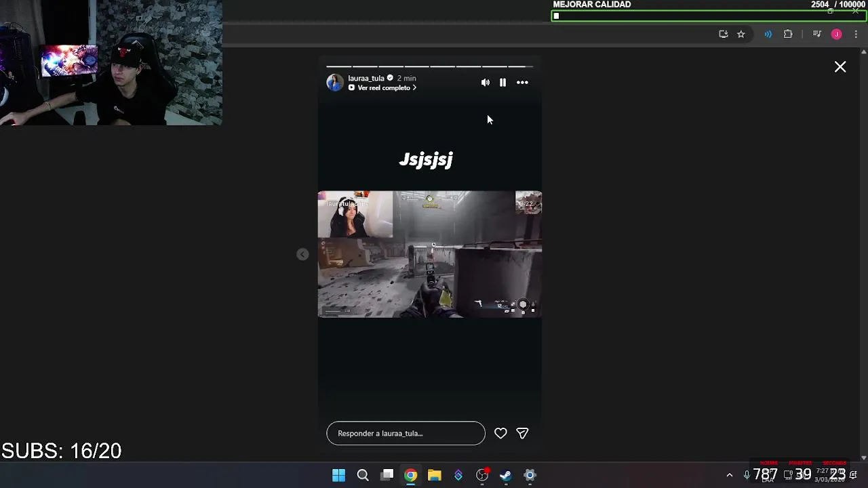The image size is (868, 488).
Task: Focus the 'Responder a lauraa_tula...' field
Action: click(x=406, y=433)
